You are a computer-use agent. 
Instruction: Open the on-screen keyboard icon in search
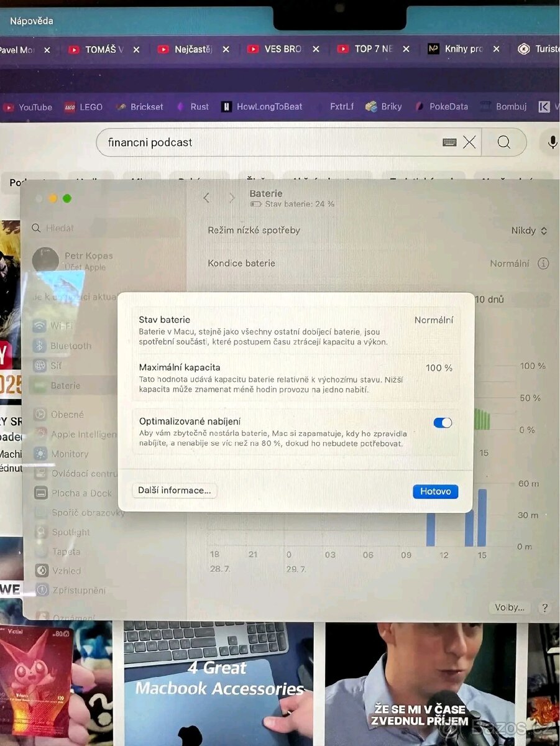coord(449,142)
